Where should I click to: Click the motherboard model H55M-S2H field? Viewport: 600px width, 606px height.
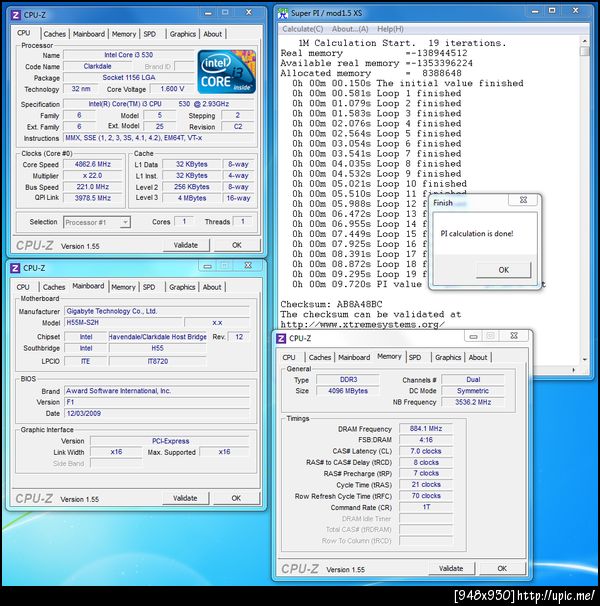click(x=123, y=322)
